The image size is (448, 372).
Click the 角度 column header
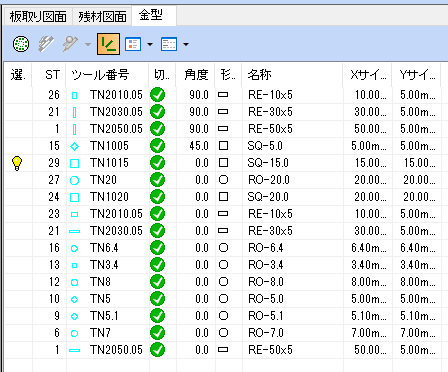pos(196,75)
